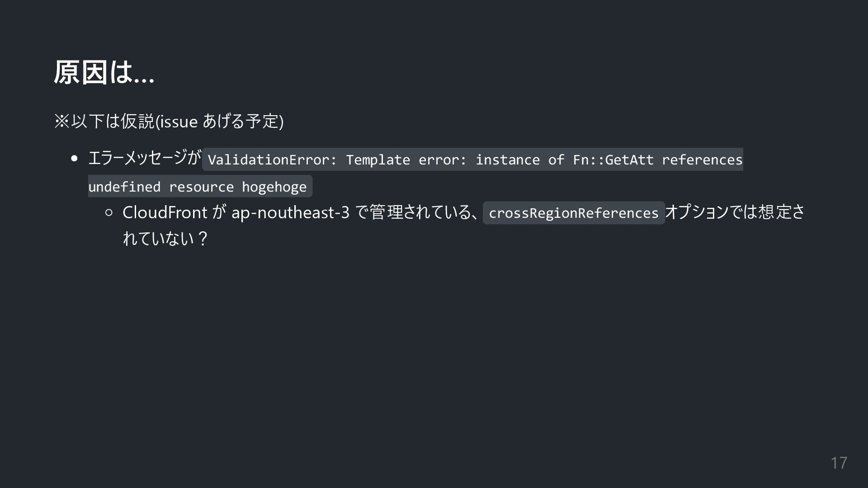
Task: Click the trailing text れていない？
Action: pyautogui.click(x=165, y=238)
